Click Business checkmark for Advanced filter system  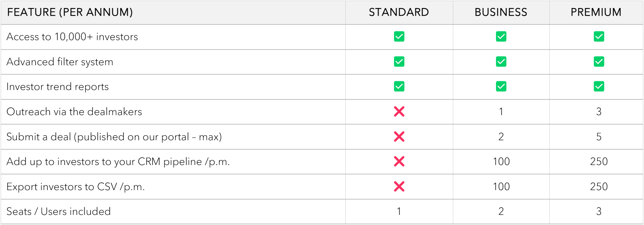pos(501,62)
